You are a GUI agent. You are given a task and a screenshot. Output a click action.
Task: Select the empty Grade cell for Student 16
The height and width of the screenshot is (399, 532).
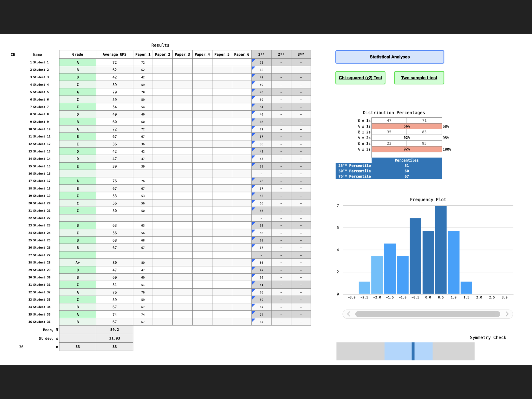[x=78, y=174]
